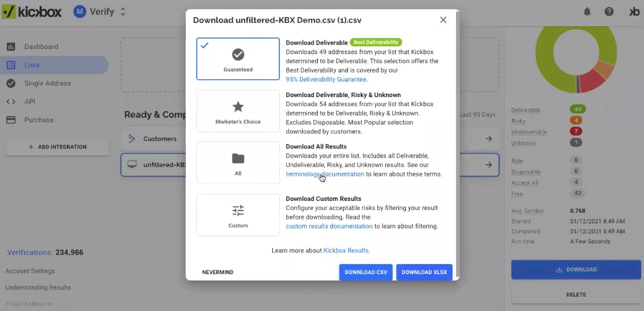Open Account Settings link

tap(30, 271)
